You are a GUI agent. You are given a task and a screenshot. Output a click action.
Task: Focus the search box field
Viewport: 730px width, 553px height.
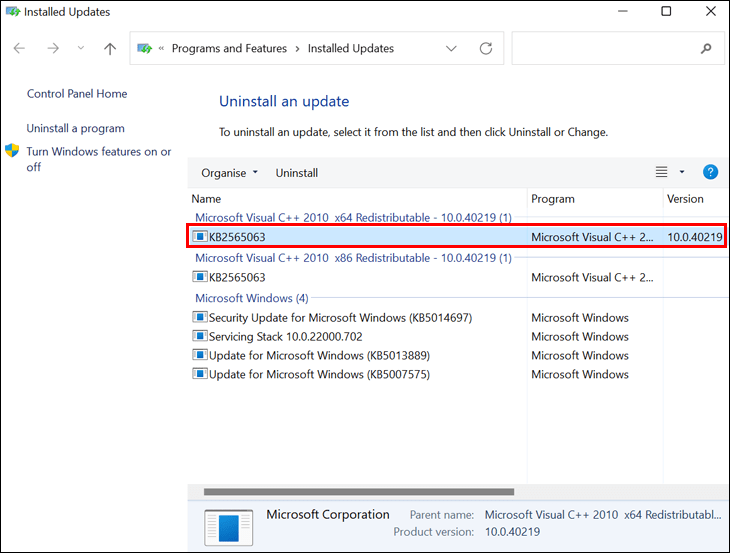618,48
